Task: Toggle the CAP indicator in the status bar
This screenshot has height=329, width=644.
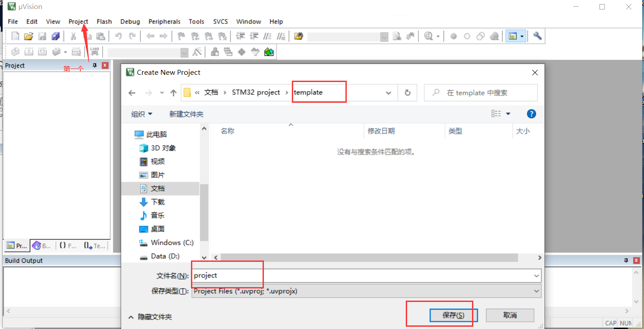Action: (x=610, y=323)
